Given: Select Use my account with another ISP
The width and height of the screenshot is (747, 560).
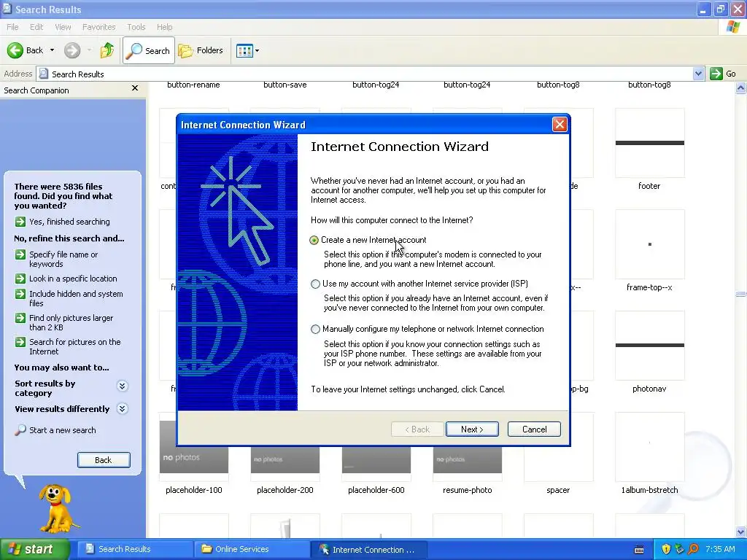Looking at the screenshot, I should [315, 284].
